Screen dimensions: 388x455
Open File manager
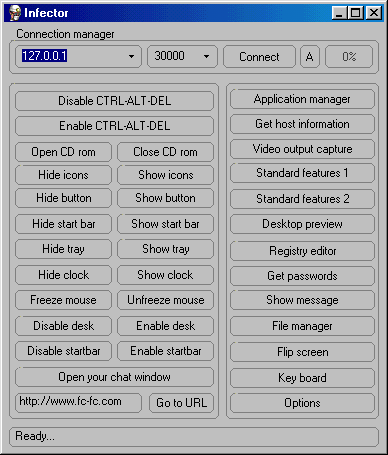click(x=302, y=326)
